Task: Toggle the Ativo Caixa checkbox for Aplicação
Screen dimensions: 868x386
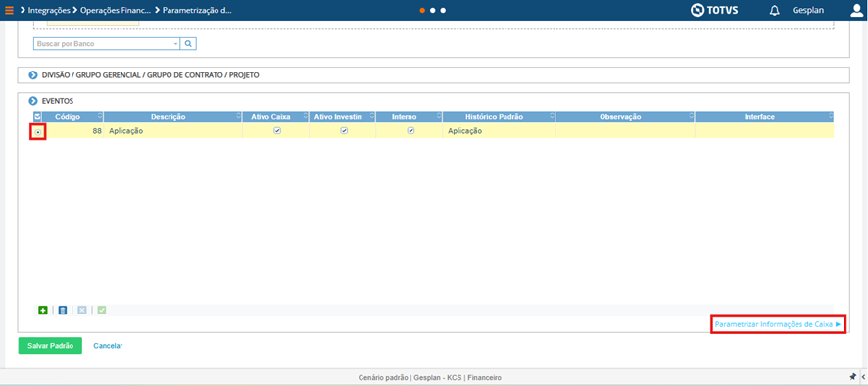Action: click(x=277, y=131)
